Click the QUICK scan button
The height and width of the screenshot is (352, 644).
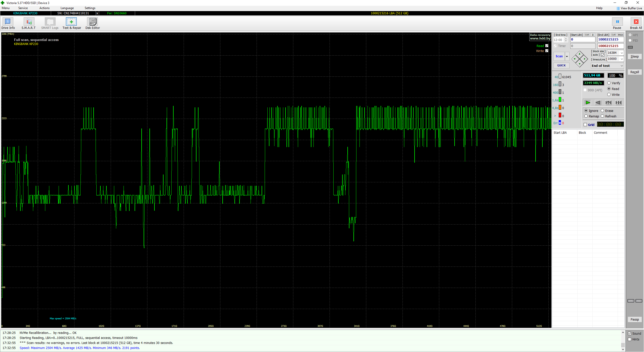click(561, 65)
